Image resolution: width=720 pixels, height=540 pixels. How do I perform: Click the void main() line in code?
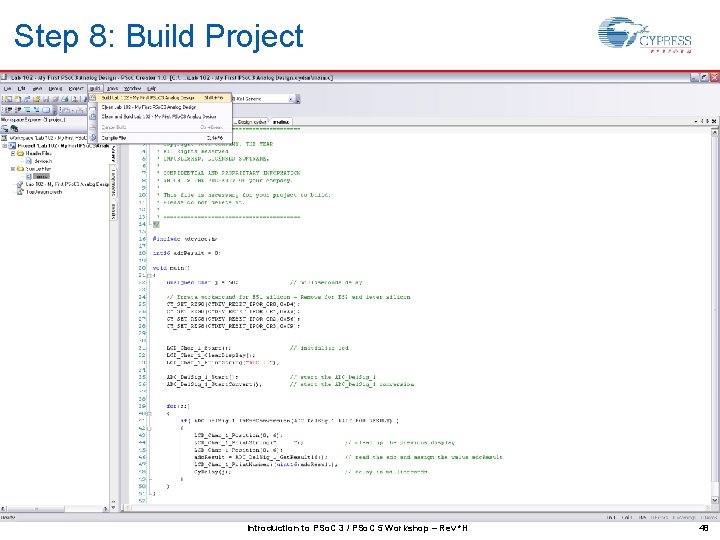pyautogui.click(x=171, y=268)
